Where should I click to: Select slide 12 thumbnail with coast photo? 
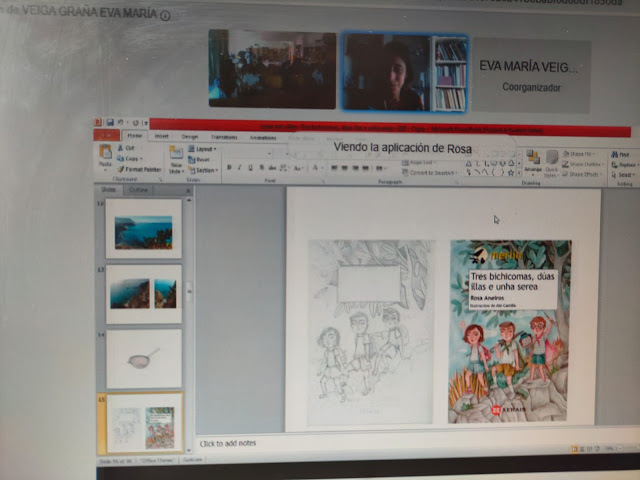click(x=144, y=229)
